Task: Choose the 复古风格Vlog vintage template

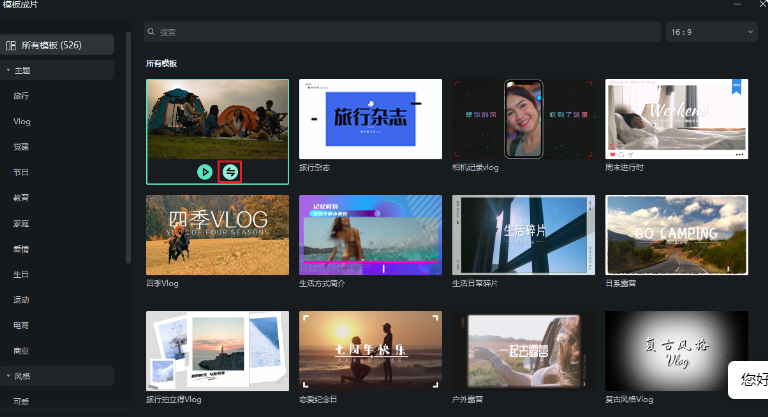Action: click(676, 351)
